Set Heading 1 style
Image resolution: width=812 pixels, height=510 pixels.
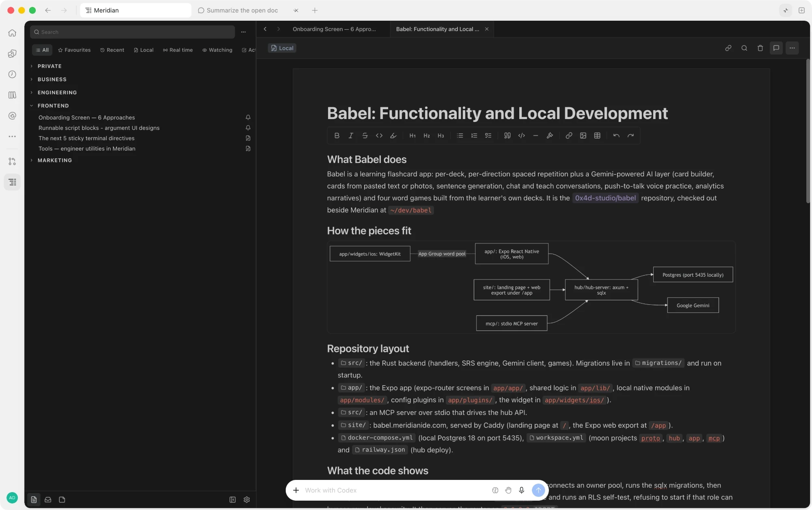tap(412, 136)
